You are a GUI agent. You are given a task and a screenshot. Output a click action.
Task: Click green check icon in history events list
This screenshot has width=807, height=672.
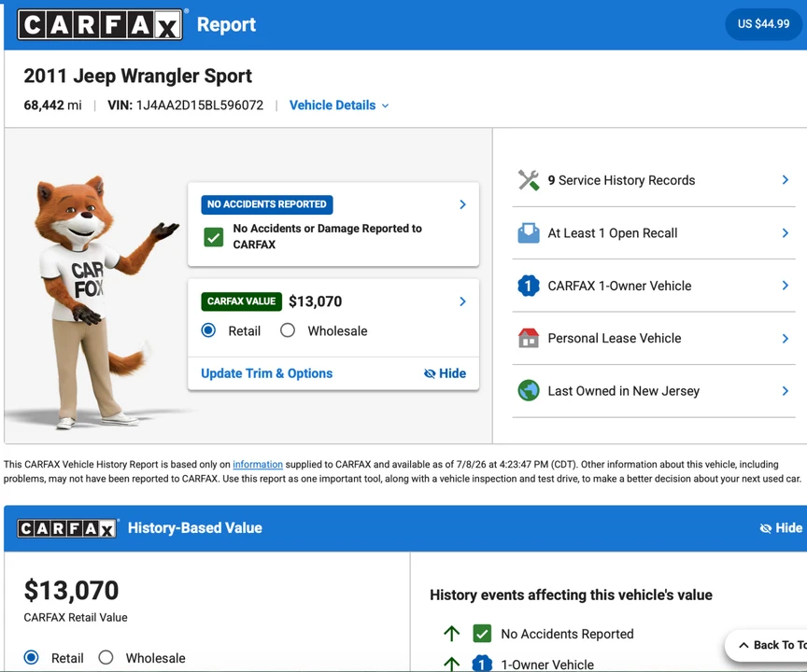482,634
